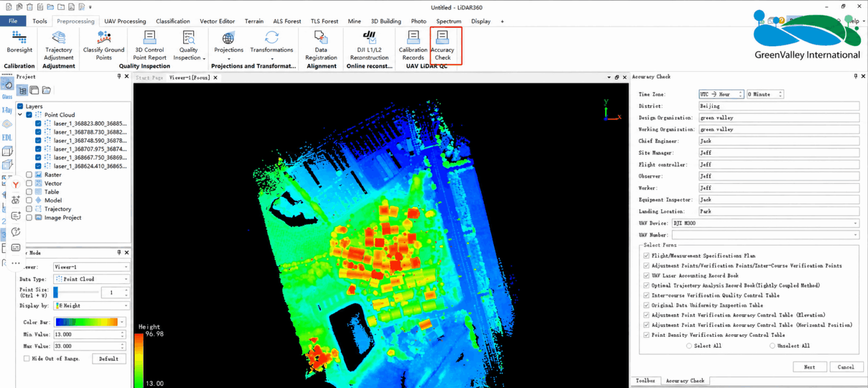Enable the X-Ray display mode
This screenshot has width=868, height=388.
pos(7,110)
